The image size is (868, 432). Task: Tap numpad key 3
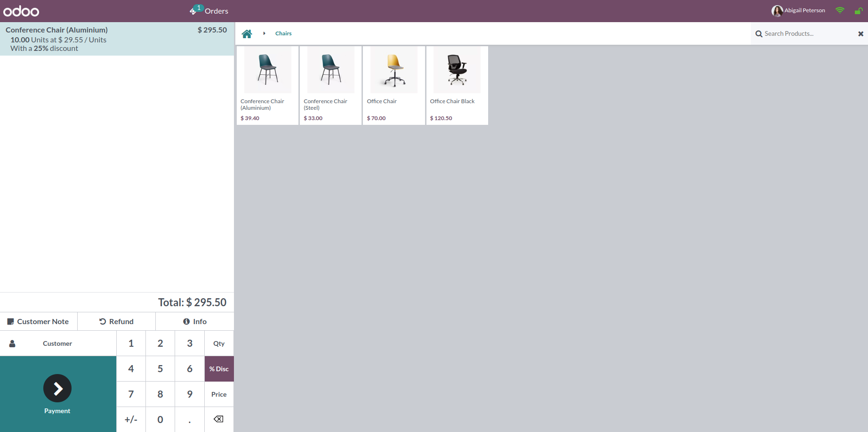[x=190, y=343]
